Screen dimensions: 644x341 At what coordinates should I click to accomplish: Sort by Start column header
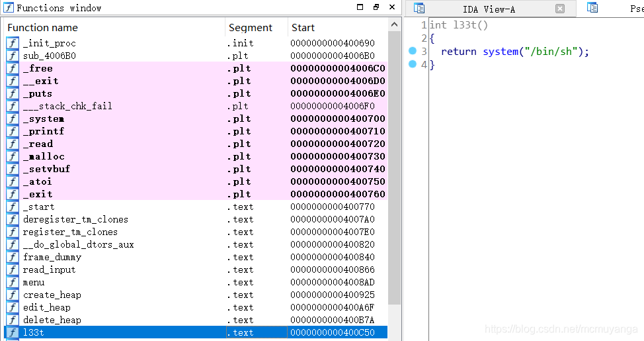pos(337,28)
